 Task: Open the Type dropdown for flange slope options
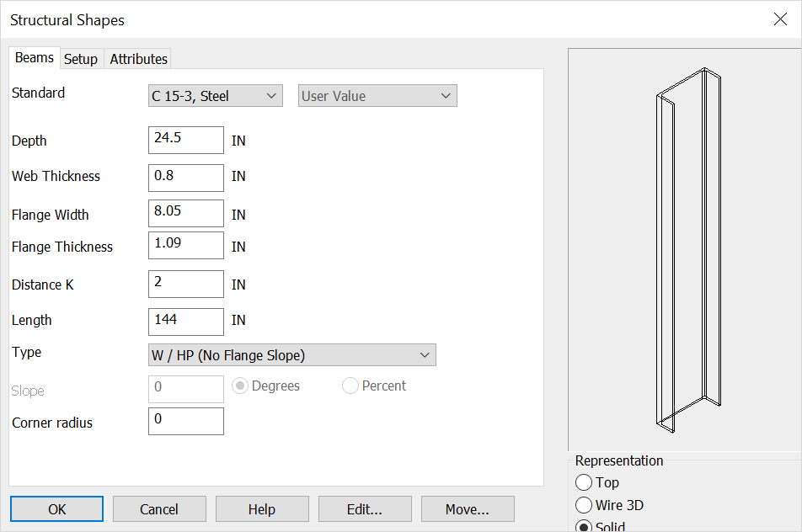point(291,354)
